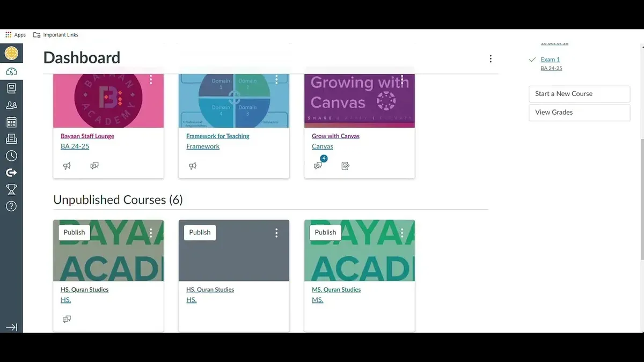Click the Dashboard page heading
The height and width of the screenshot is (362, 644).
point(82,58)
